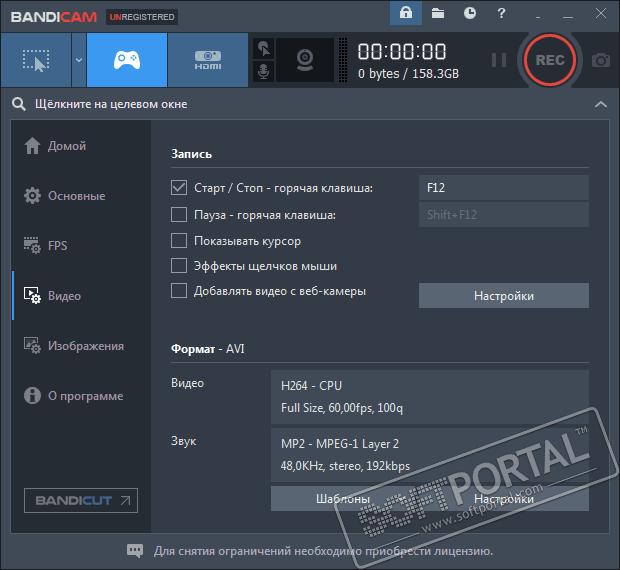This screenshot has width=620, height=570.
Task: Launch Bandicut via the BANDICUT button
Action: (x=81, y=500)
